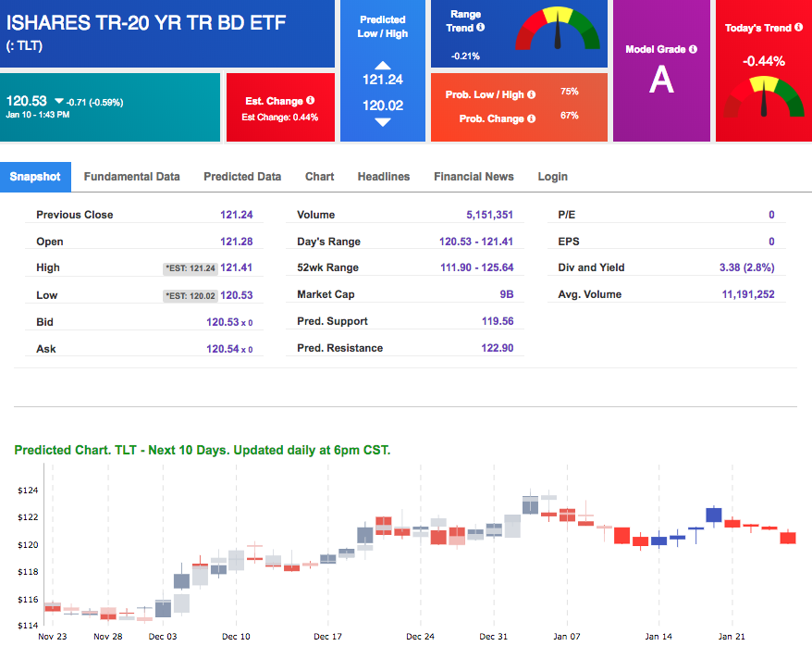Open the Headlines tab
Screen dimensions: 812x646
point(384,177)
